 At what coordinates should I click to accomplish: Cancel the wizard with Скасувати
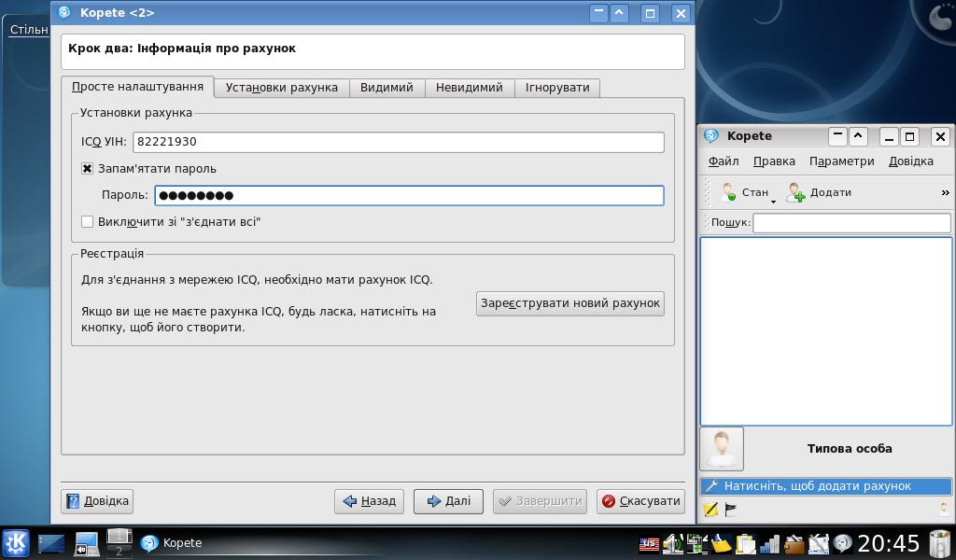tap(640, 501)
